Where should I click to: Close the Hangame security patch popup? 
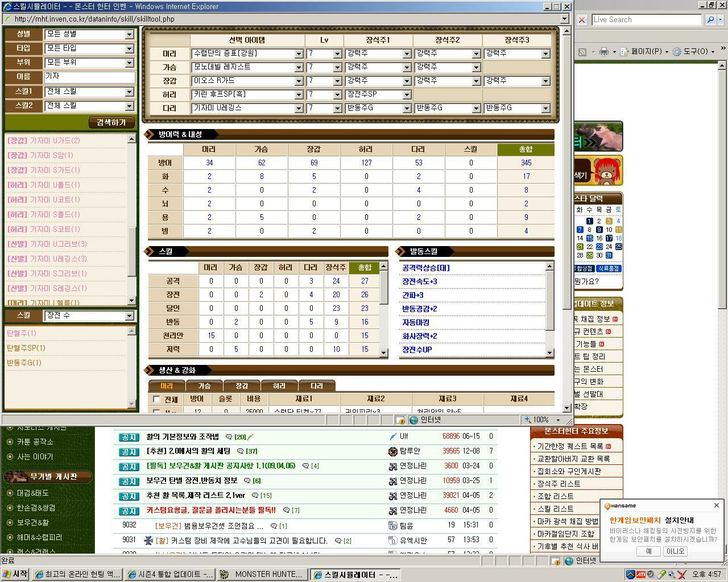[716, 505]
